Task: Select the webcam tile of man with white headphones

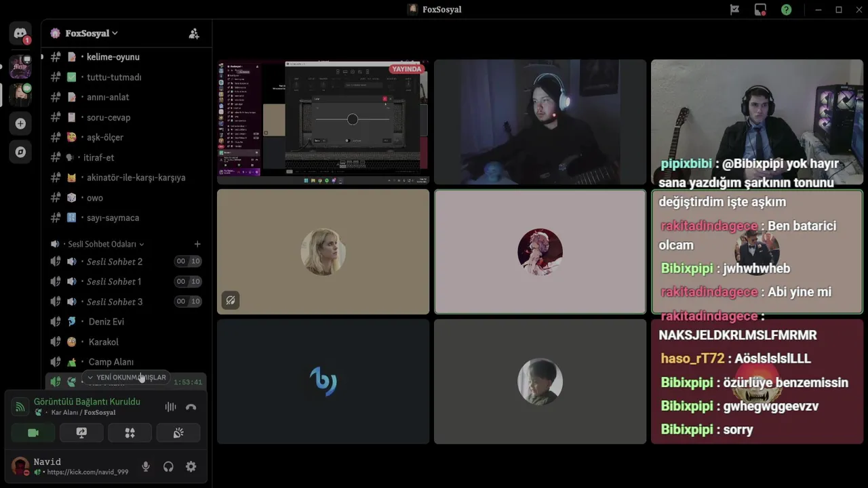Action: tap(540, 122)
